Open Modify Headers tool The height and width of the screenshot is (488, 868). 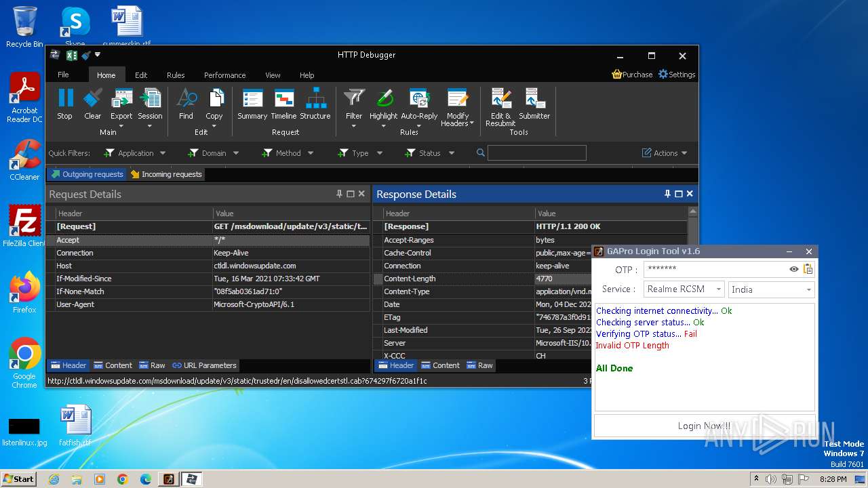pyautogui.click(x=457, y=107)
